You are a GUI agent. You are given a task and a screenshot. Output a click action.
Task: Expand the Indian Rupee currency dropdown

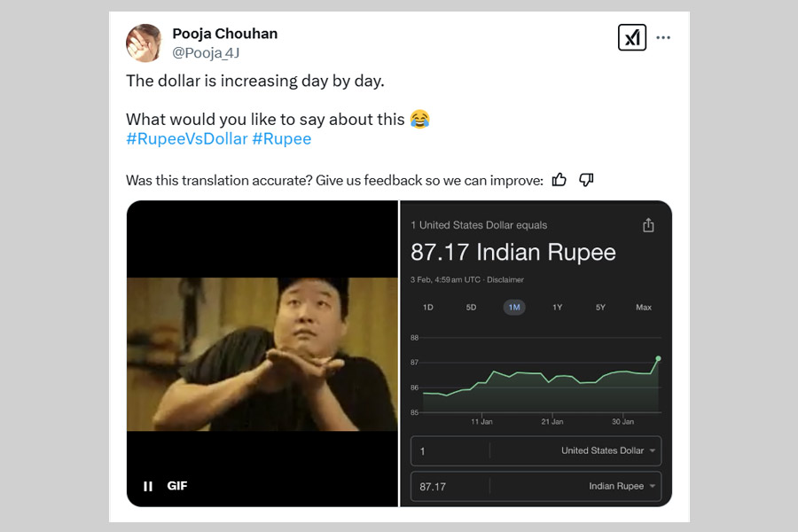point(622,486)
